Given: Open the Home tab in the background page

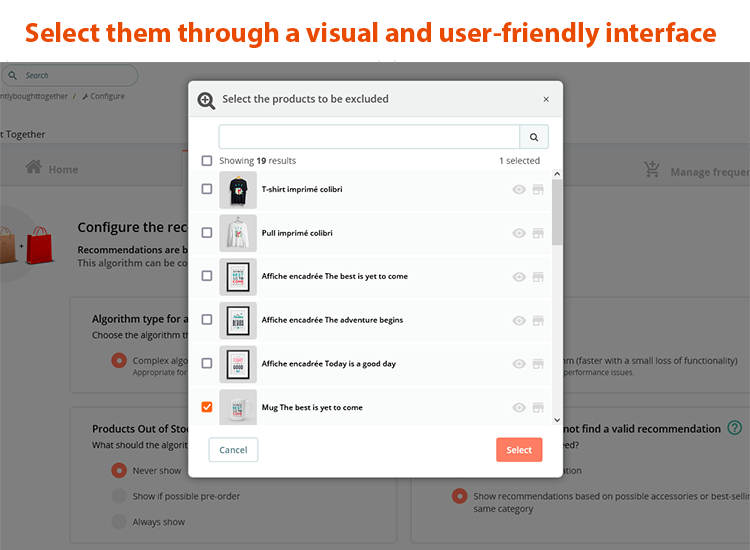Looking at the screenshot, I should point(52,169).
